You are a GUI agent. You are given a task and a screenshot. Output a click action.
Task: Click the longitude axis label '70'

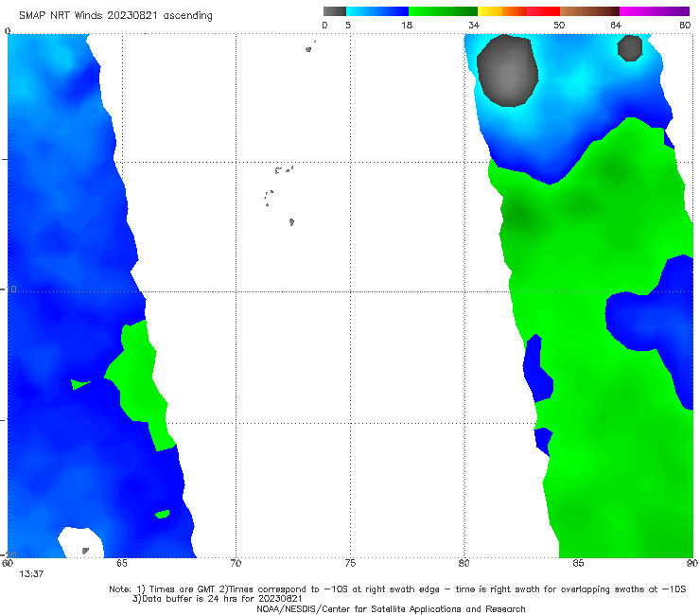236,564
